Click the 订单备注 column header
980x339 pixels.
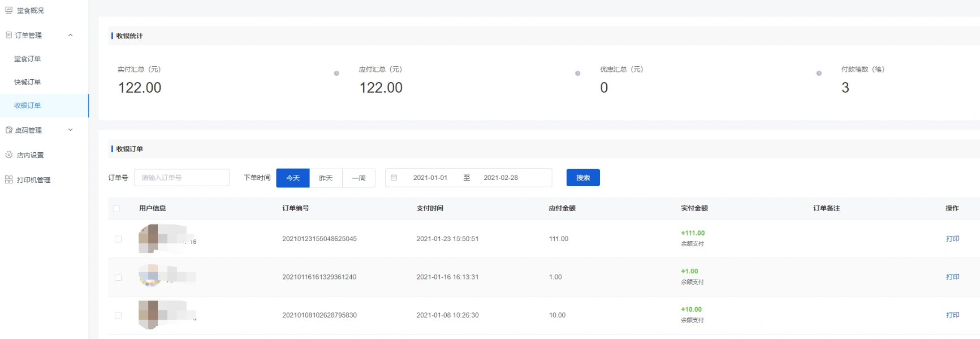coord(827,208)
